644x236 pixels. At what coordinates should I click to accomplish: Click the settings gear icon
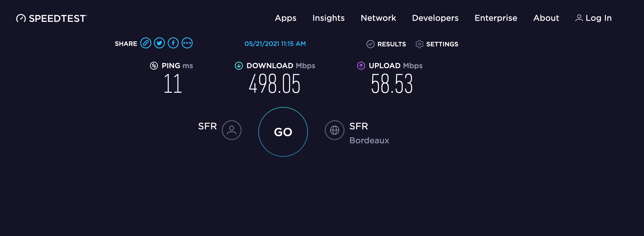(419, 44)
